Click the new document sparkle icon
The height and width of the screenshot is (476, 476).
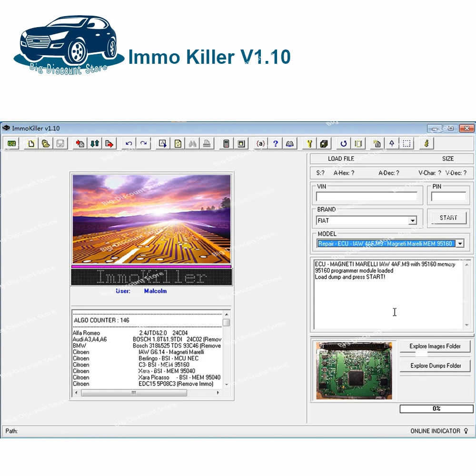coord(377,143)
